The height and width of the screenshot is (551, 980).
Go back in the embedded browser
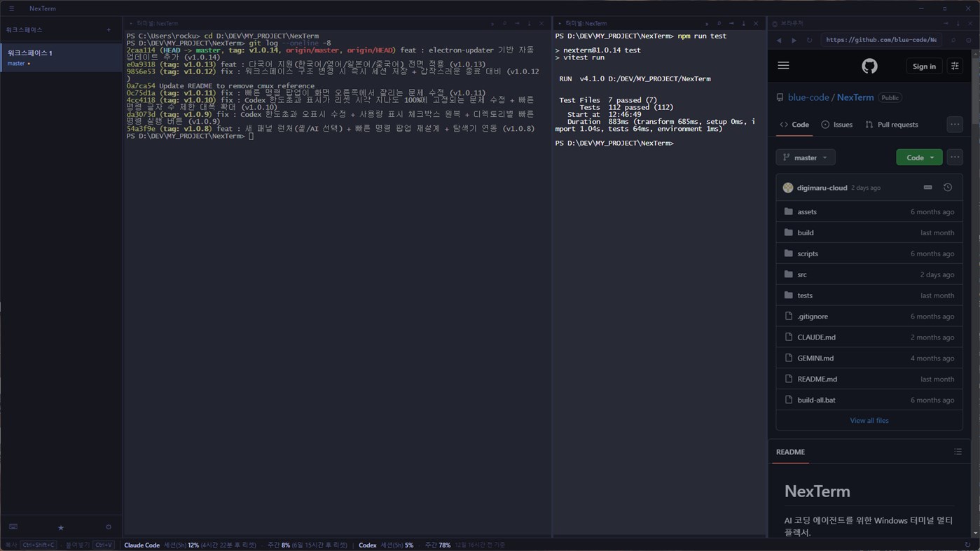click(779, 40)
